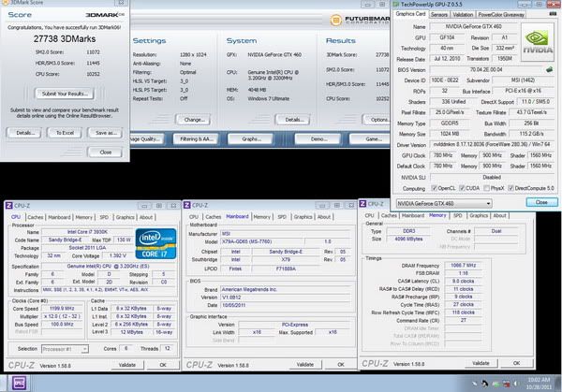Toggle the PhysX checkbox
The width and height of the screenshot is (562, 392).
486,188
